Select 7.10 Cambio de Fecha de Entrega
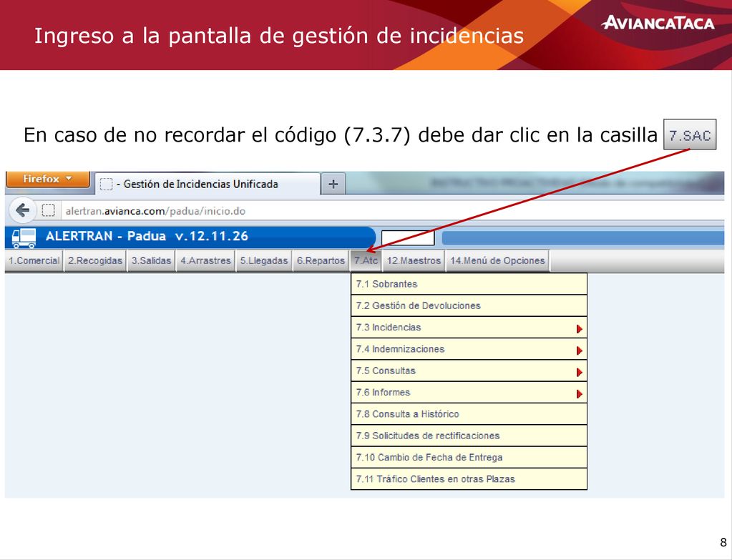 pyautogui.click(x=469, y=457)
